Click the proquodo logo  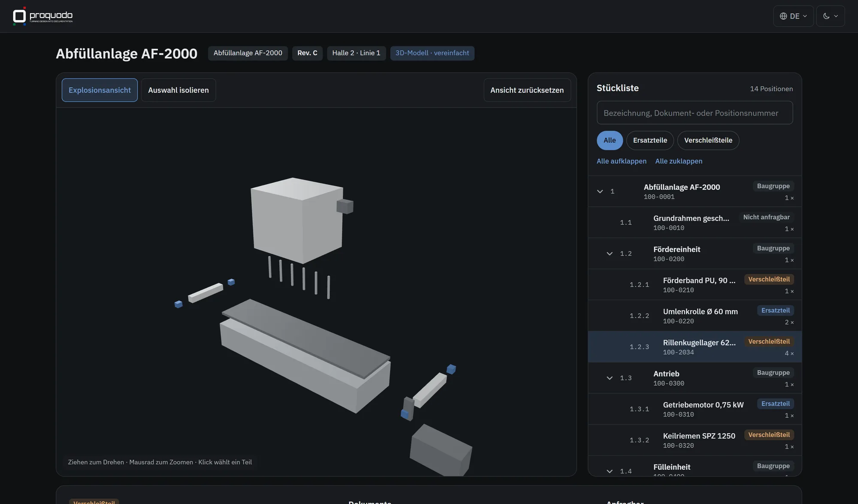coord(43,16)
